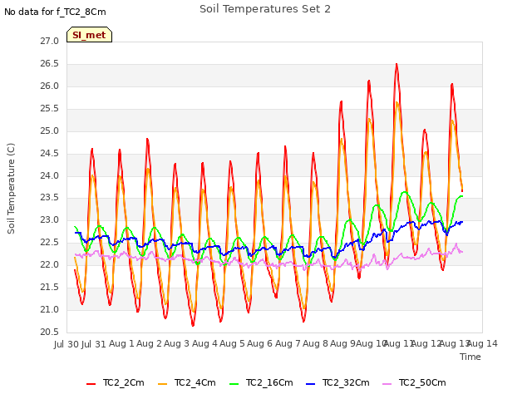
Task: Click the 22.5 y-axis tick label
Action: [50, 242]
